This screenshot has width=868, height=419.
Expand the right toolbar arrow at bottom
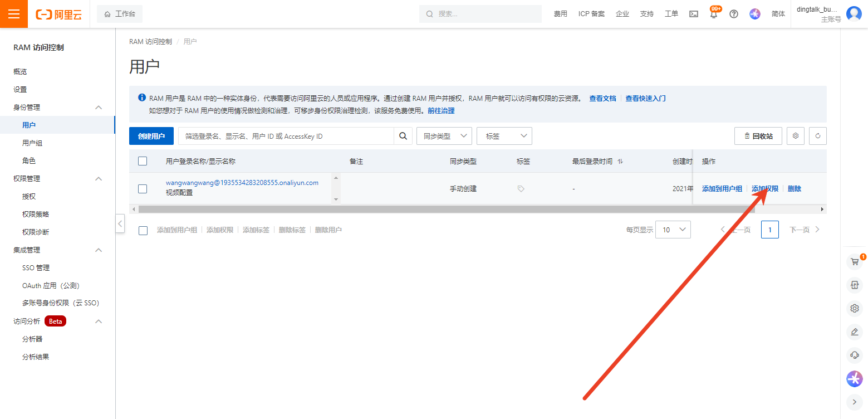click(x=855, y=401)
